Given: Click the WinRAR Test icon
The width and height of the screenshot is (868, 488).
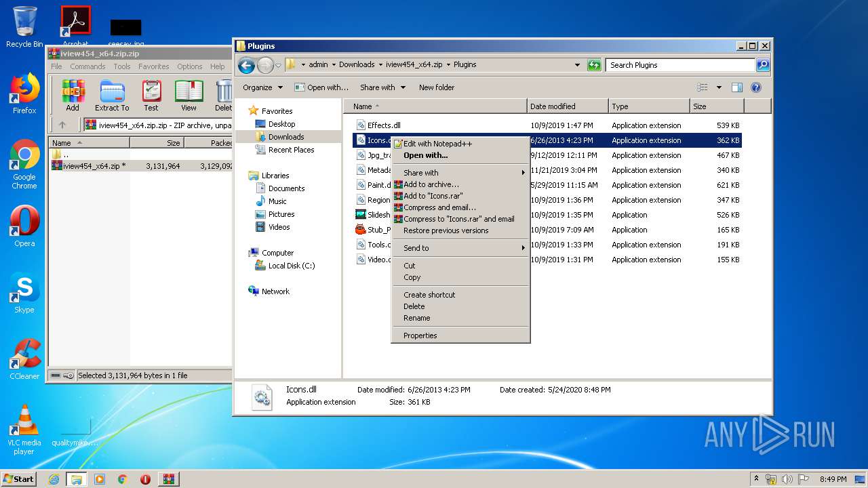Looking at the screenshot, I should tap(151, 95).
